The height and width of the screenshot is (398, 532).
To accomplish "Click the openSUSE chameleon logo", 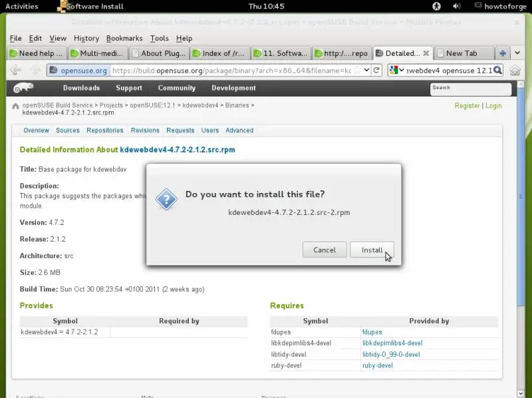I will tap(23, 88).
